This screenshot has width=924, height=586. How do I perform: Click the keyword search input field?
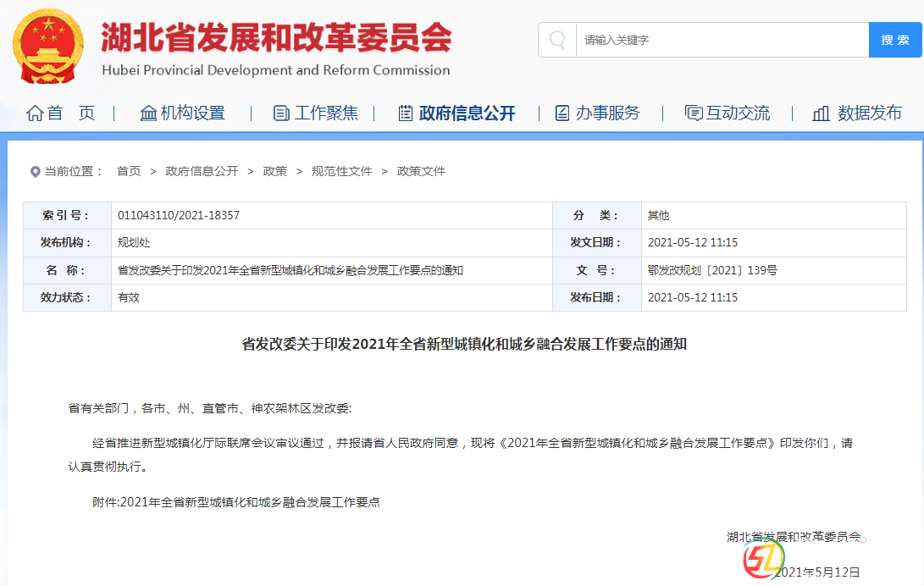(x=722, y=40)
